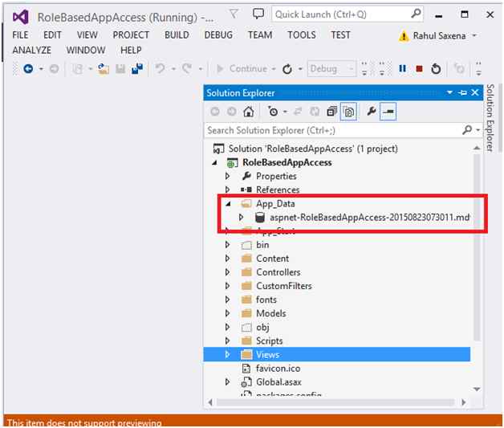This screenshot has width=504, height=428.
Task: Click Collapse All icon in Solution Explorer
Action: [331, 112]
